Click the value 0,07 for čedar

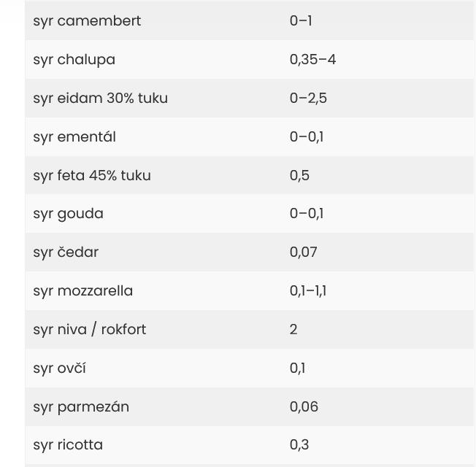tap(304, 252)
